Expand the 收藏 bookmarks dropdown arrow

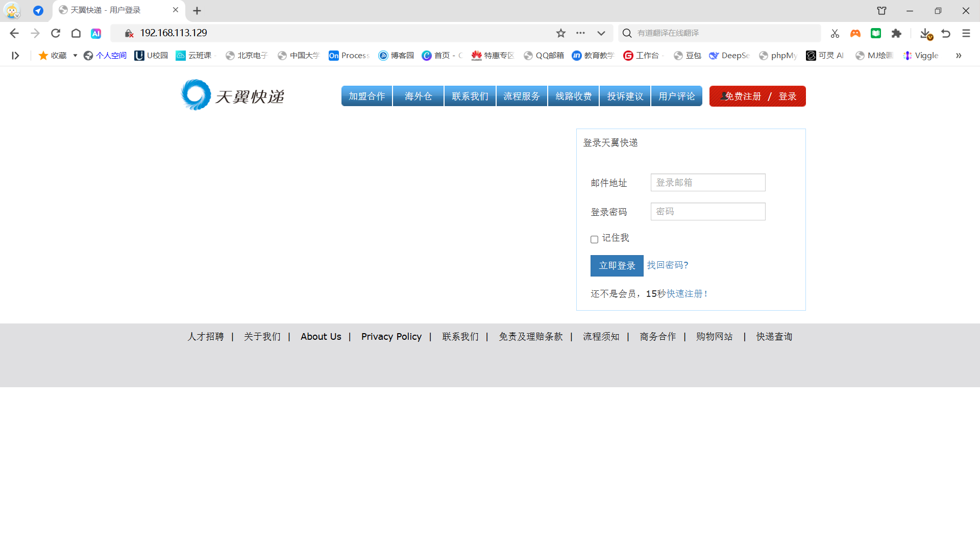point(75,55)
